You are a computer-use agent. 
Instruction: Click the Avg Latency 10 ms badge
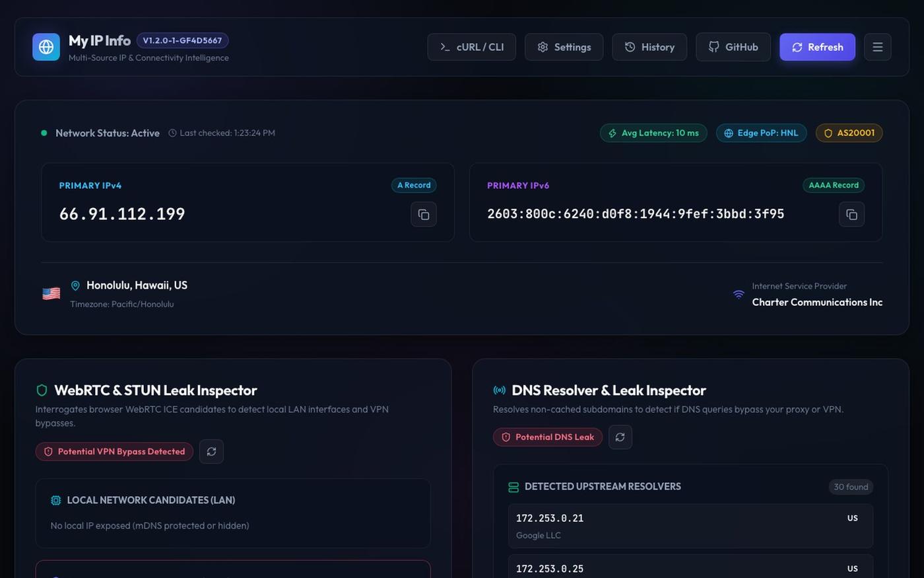pyautogui.click(x=653, y=133)
